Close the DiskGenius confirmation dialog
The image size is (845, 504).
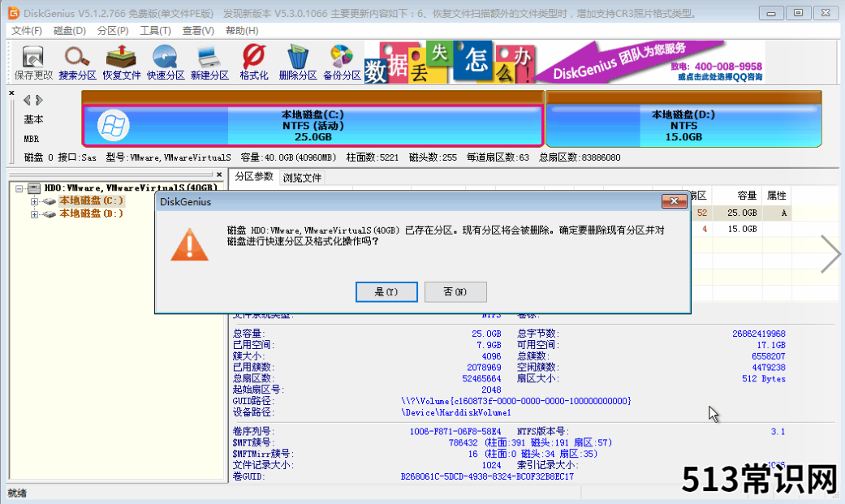coord(674,201)
